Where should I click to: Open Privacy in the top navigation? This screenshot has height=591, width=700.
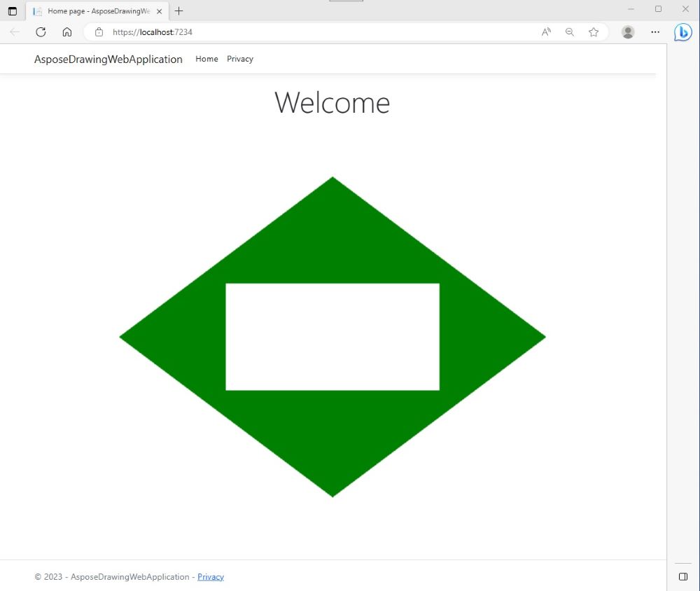(x=240, y=59)
